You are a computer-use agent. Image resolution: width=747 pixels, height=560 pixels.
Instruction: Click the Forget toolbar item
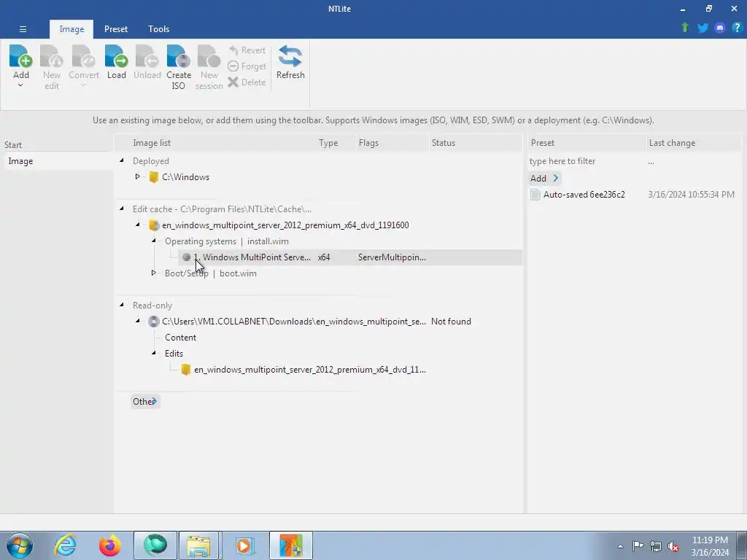247,66
